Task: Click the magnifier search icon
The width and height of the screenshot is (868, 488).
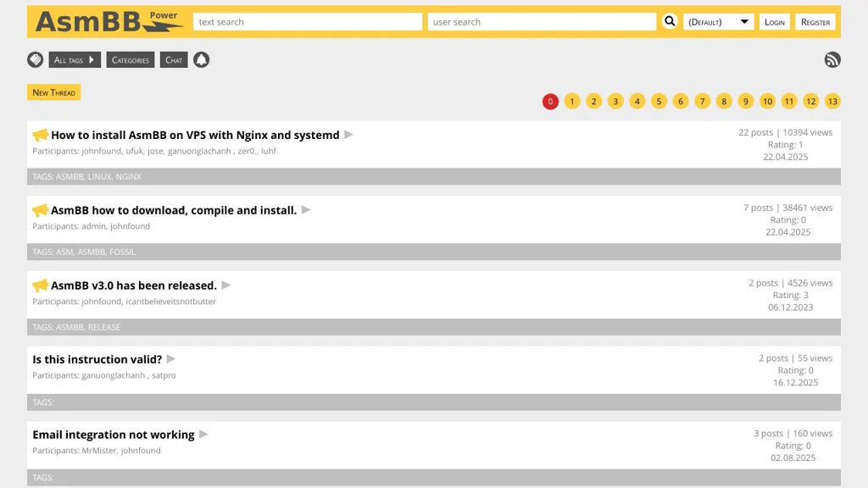Action: (x=670, y=21)
